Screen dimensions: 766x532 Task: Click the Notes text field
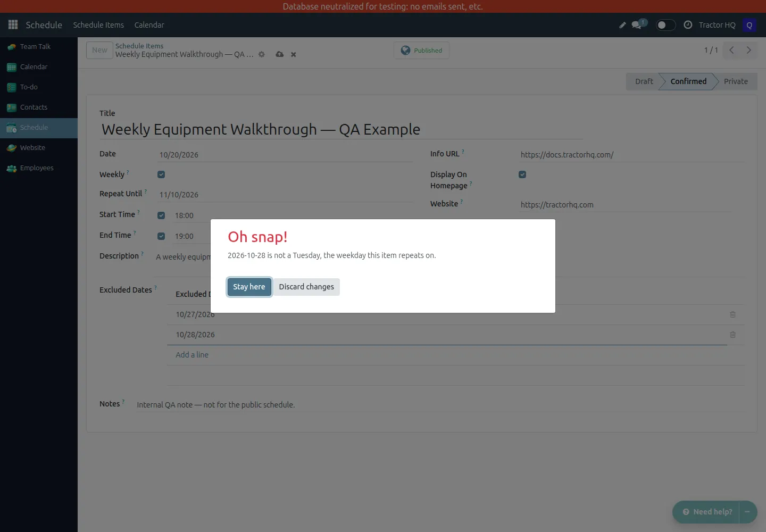pos(439,405)
